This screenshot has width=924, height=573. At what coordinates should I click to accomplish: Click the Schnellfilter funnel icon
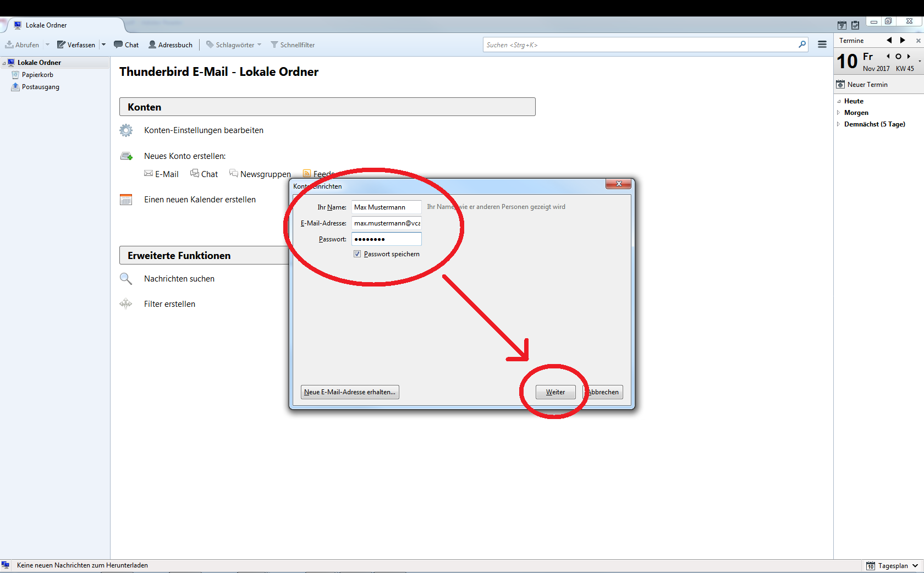pos(274,45)
